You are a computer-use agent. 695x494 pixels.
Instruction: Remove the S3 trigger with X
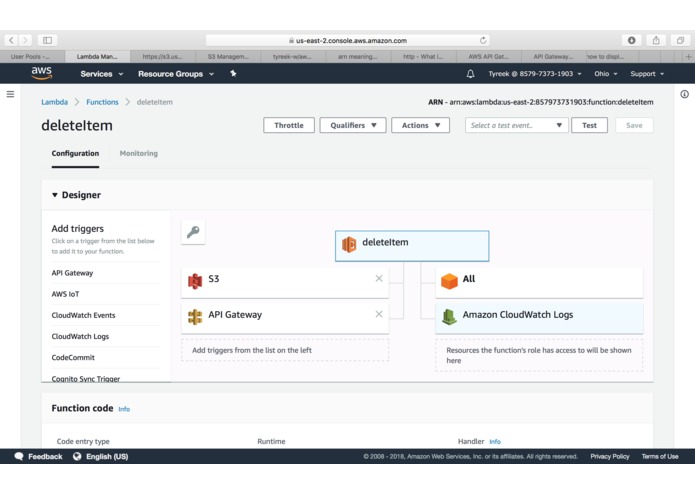[x=379, y=278]
